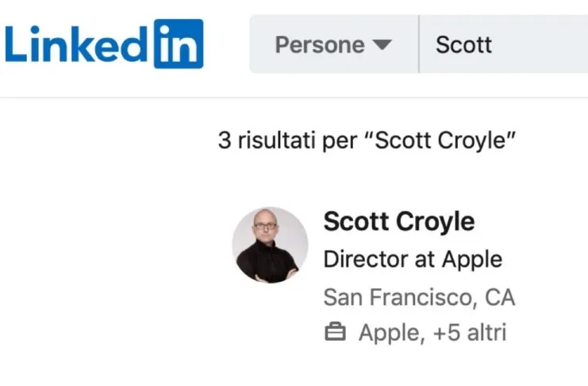588x386 pixels.
Task: Click the arrow next to Persone
Action: [x=382, y=44]
